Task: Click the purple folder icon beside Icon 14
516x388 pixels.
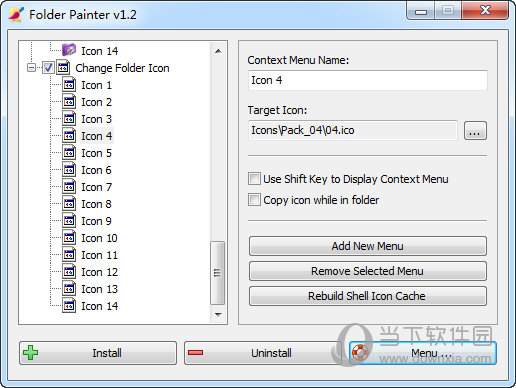Action: point(69,50)
